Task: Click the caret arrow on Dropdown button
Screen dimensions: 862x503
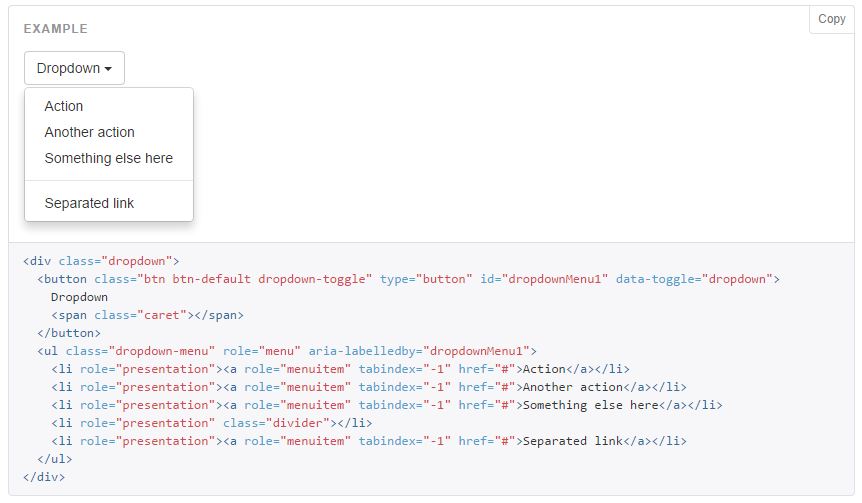Action: coord(108,69)
